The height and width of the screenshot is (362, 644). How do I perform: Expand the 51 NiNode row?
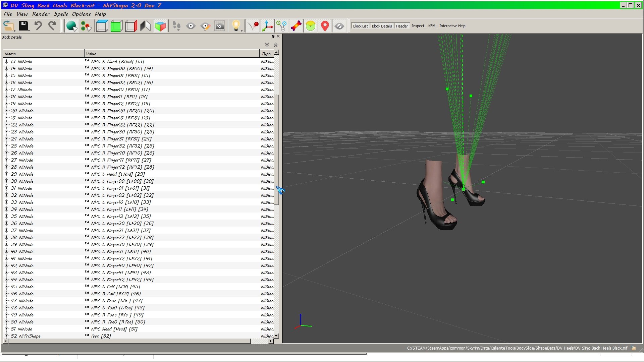click(6, 329)
